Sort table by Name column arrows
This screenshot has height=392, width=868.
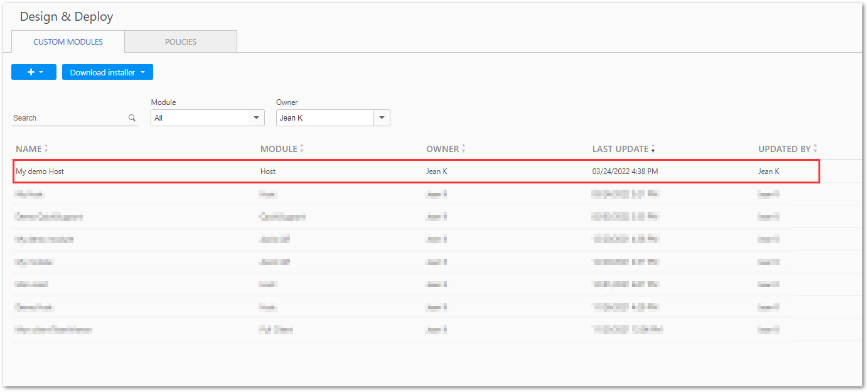(x=46, y=150)
